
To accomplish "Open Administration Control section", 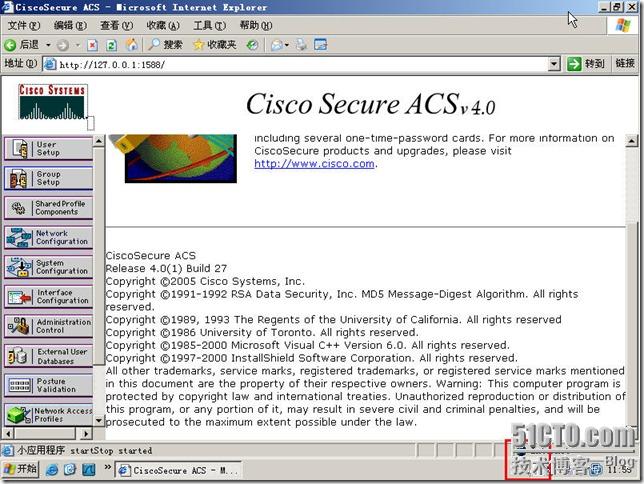I will click(48, 326).
